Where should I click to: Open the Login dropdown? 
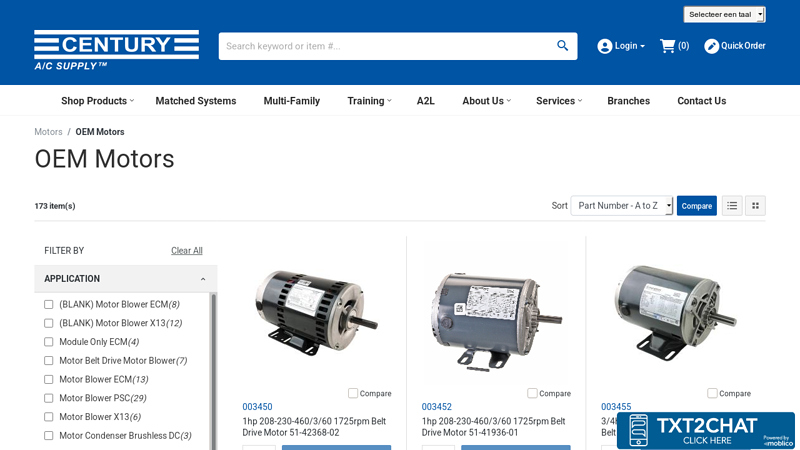(x=630, y=46)
